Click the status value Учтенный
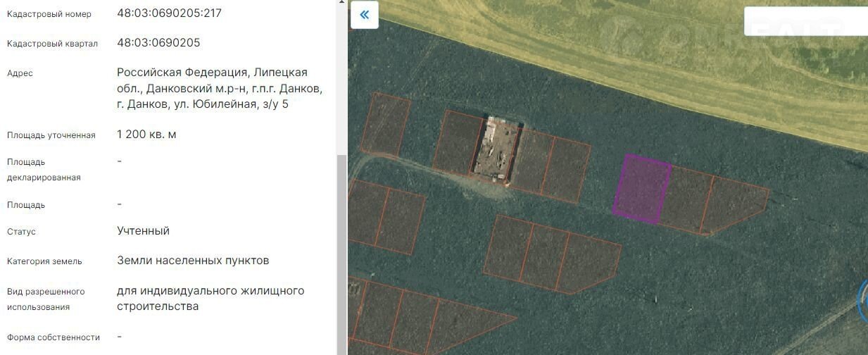Viewport: 868px width, 355px height. (143, 231)
